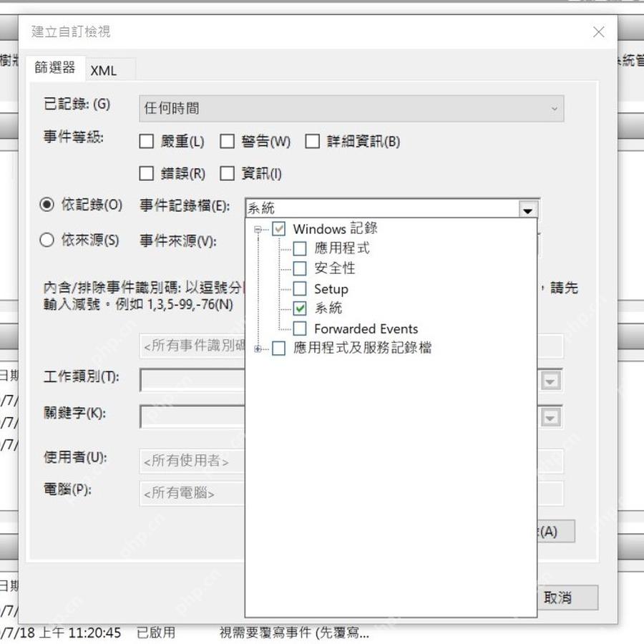Collapse the Windows 記錄 tree node
The image size is (644, 644).
click(x=258, y=229)
